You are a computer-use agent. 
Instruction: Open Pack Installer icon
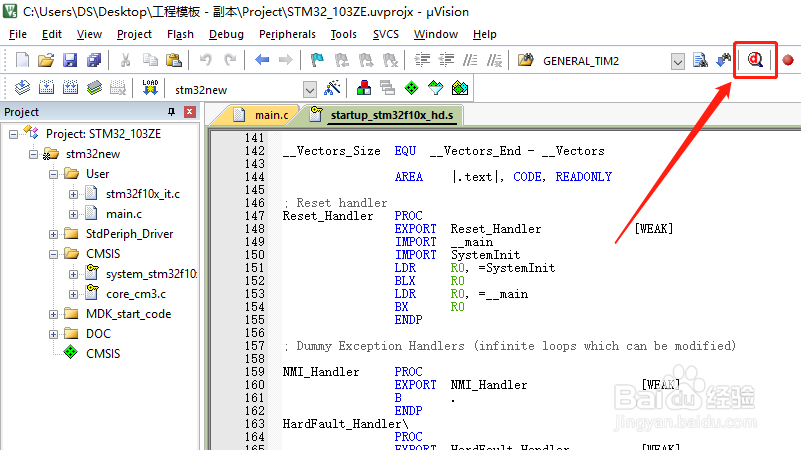point(460,88)
